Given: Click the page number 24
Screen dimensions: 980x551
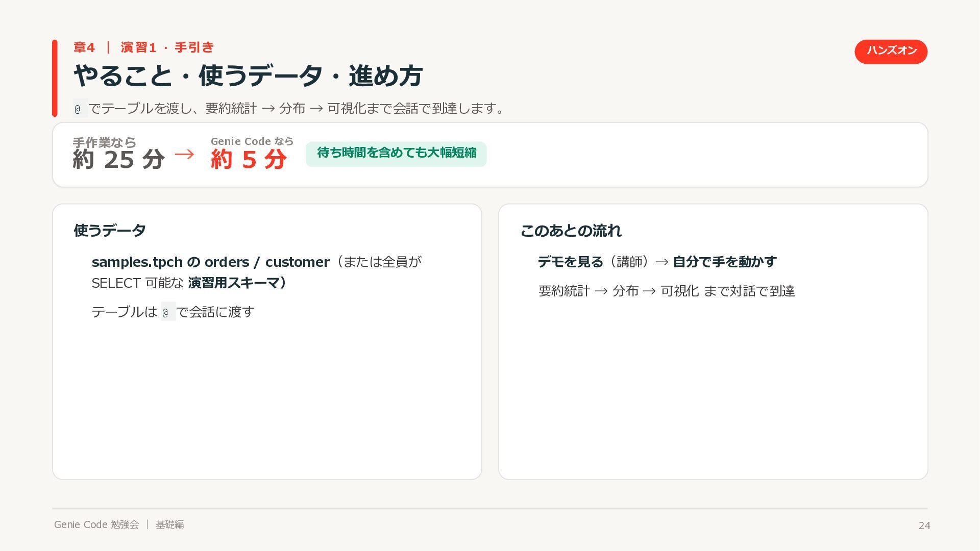Looking at the screenshot, I should 924,525.
